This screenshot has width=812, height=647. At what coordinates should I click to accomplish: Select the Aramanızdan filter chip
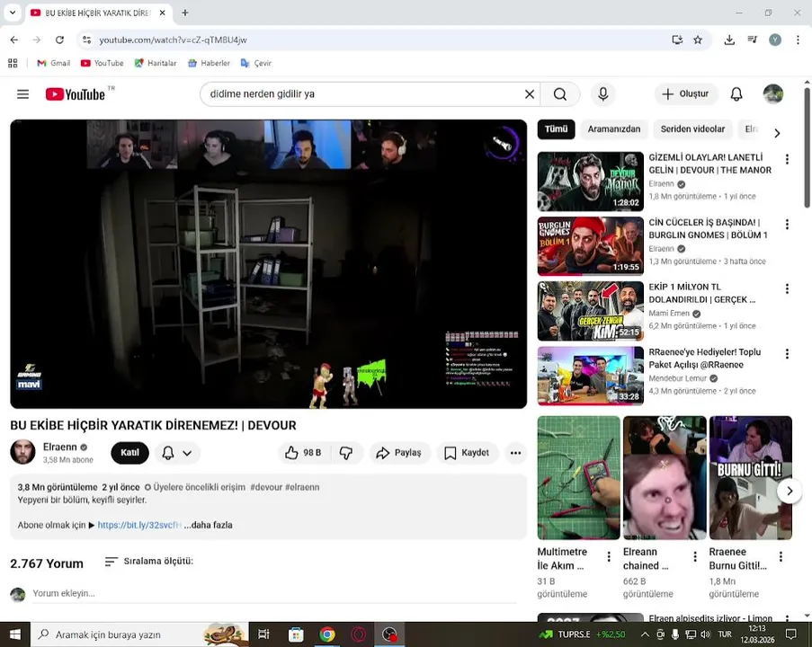(x=613, y=129)
